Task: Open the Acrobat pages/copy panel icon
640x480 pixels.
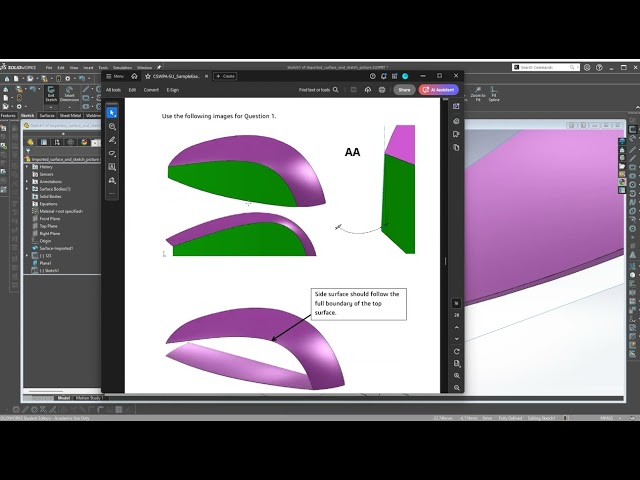Action: (456, 148)
